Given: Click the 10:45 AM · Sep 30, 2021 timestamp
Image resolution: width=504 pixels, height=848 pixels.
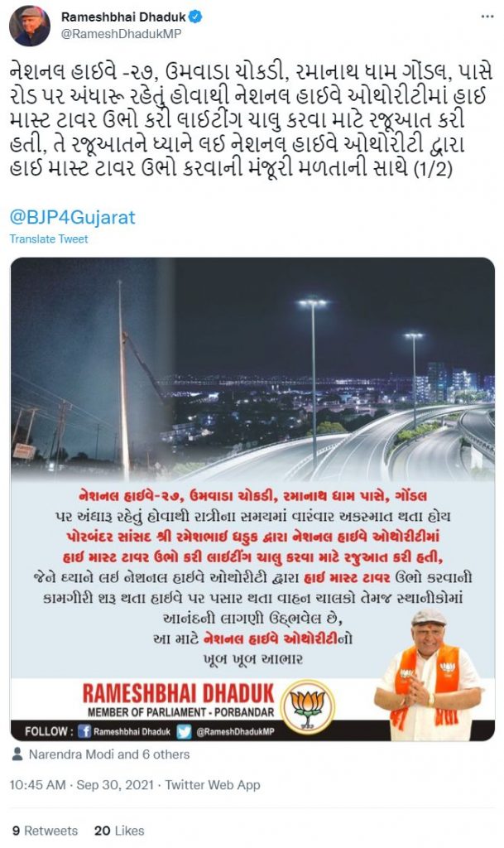Looking at the screenshot, I should (x=82, y=785).
